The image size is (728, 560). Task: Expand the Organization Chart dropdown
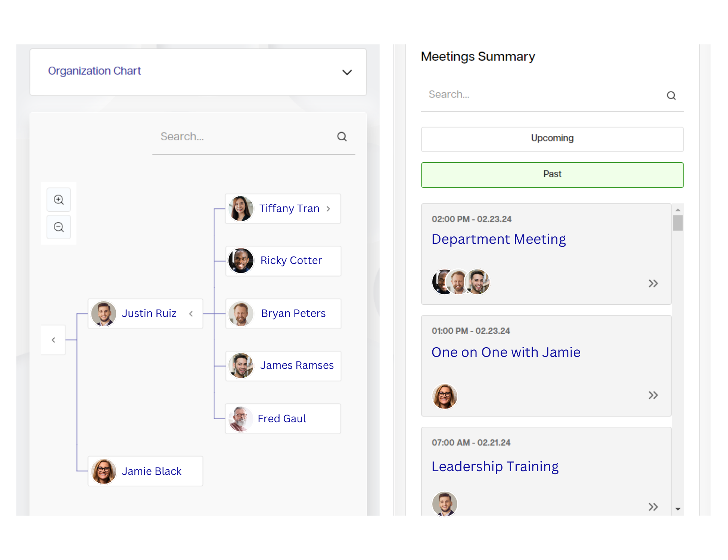tap(347, 72)
